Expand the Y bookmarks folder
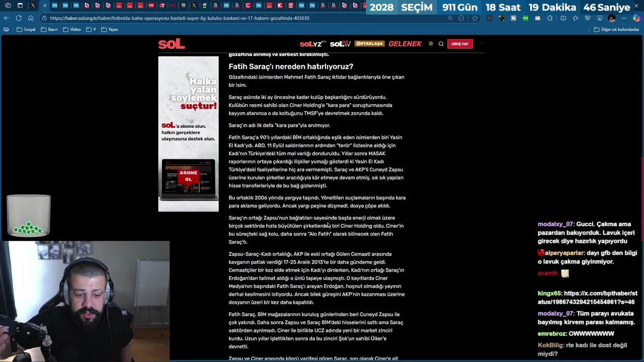 click(x=91, y=29)
